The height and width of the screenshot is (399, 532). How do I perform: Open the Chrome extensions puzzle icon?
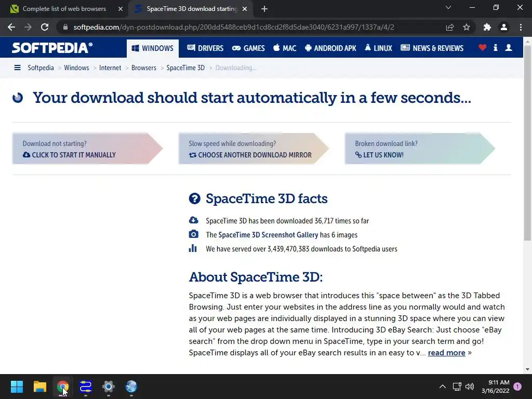(x=487, y=27)
